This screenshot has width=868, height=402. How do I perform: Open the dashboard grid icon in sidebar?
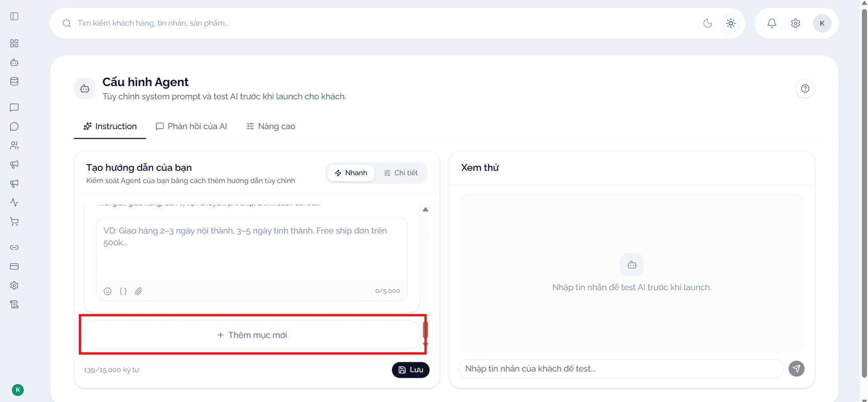click(x=14, y=43)
